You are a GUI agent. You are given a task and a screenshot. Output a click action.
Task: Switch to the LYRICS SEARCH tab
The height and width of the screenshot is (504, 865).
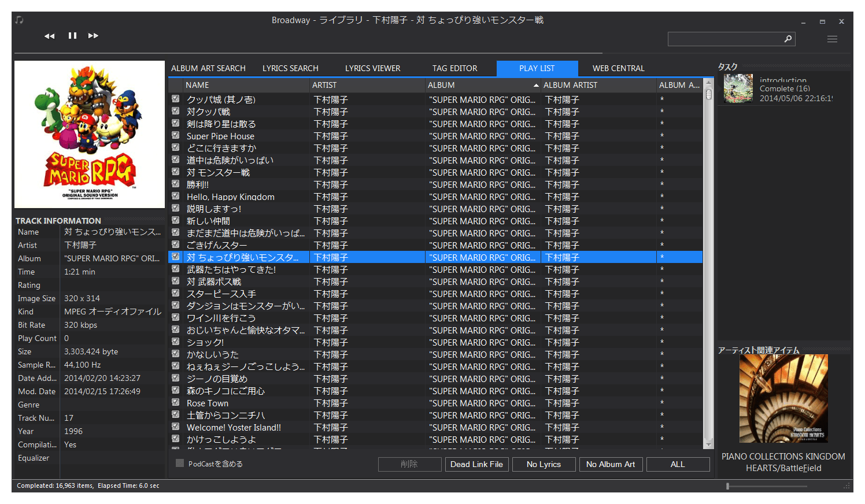point(290,68)
